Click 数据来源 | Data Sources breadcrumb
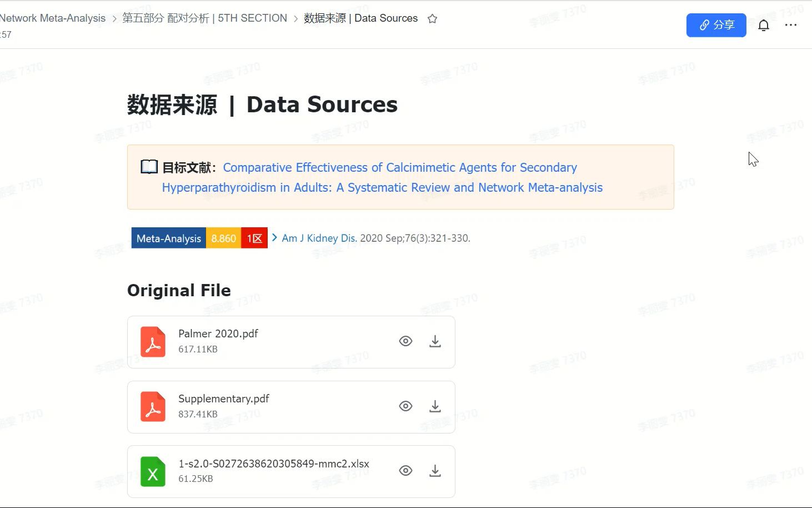 point(360,18)
